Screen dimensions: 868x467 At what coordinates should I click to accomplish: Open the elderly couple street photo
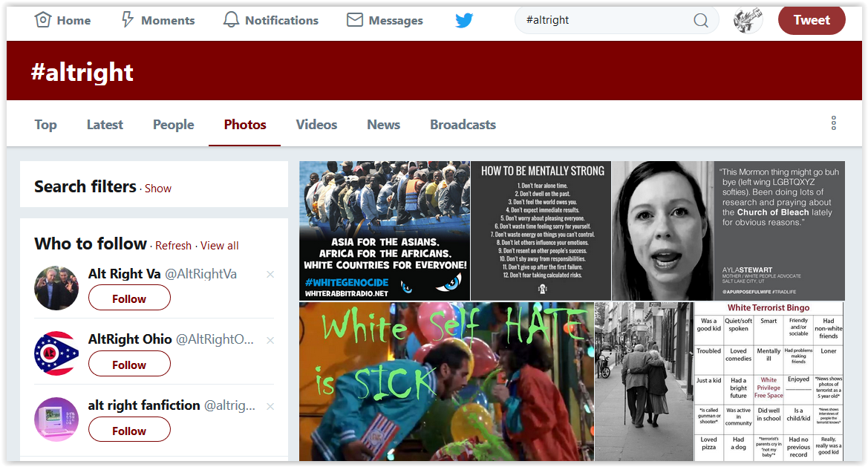click(645, 381)
